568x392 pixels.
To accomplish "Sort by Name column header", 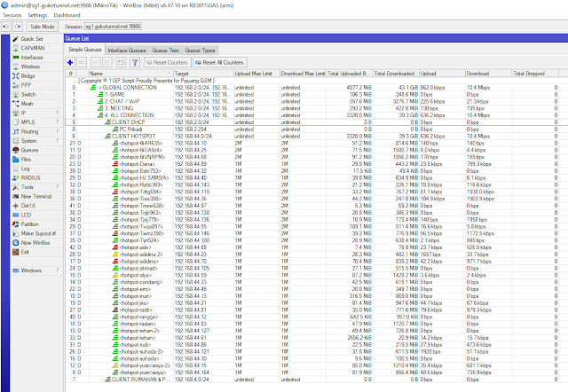I will [x=130, y=74].
